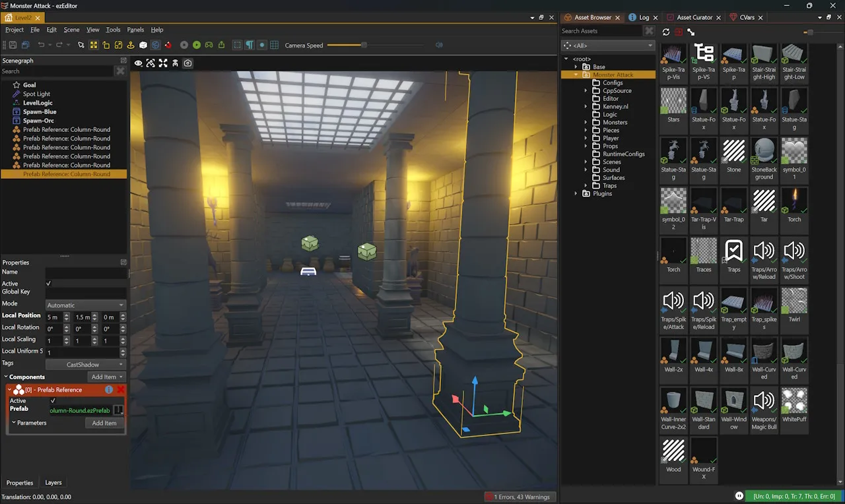The height and width of the screenshot is (504, 845).
Task: Open the Panels menu
Action: tap(135, 30)
